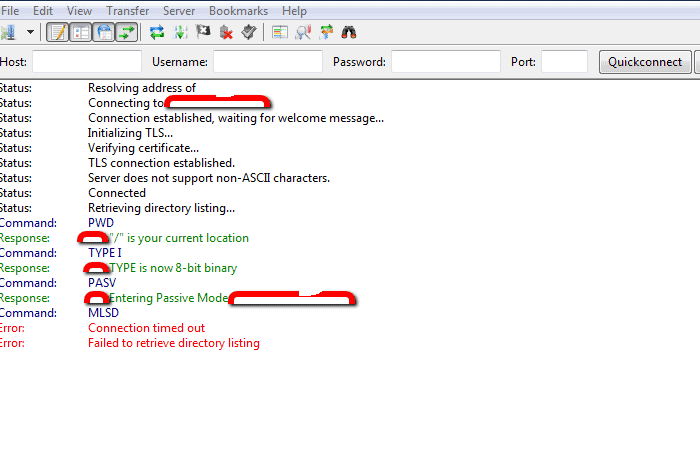
Task: Toggle the local directory tree view
Action: coord(81,32)
